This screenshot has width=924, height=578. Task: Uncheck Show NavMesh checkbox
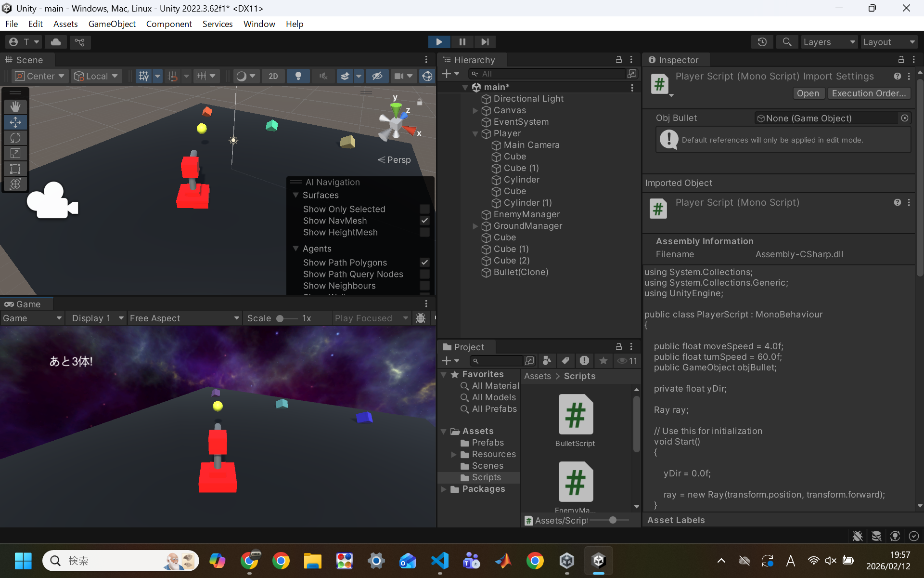(424, 221)
